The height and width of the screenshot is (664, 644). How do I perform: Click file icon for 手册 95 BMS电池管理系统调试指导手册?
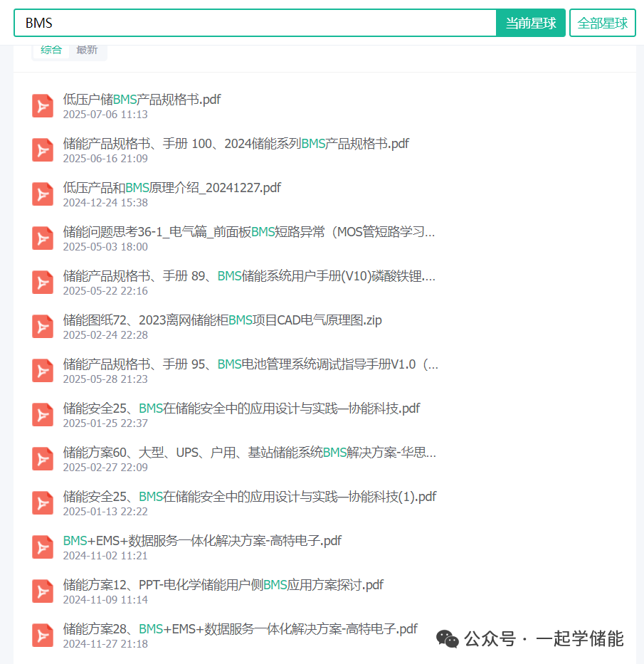click(x=43, y=371)
